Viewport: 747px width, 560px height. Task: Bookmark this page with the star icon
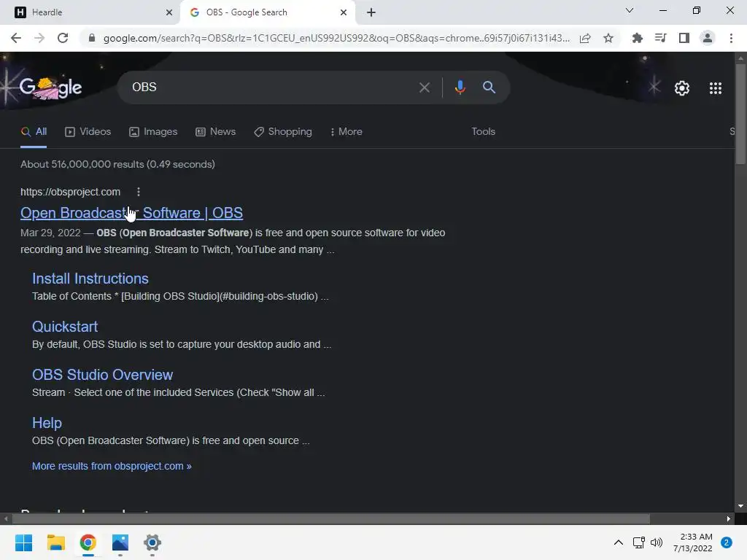608,38
